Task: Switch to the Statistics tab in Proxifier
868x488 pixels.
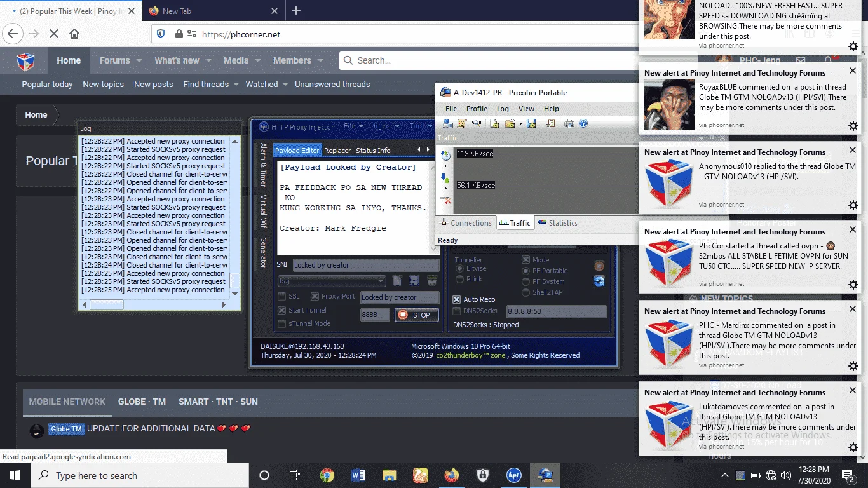Action: [557, 223]
